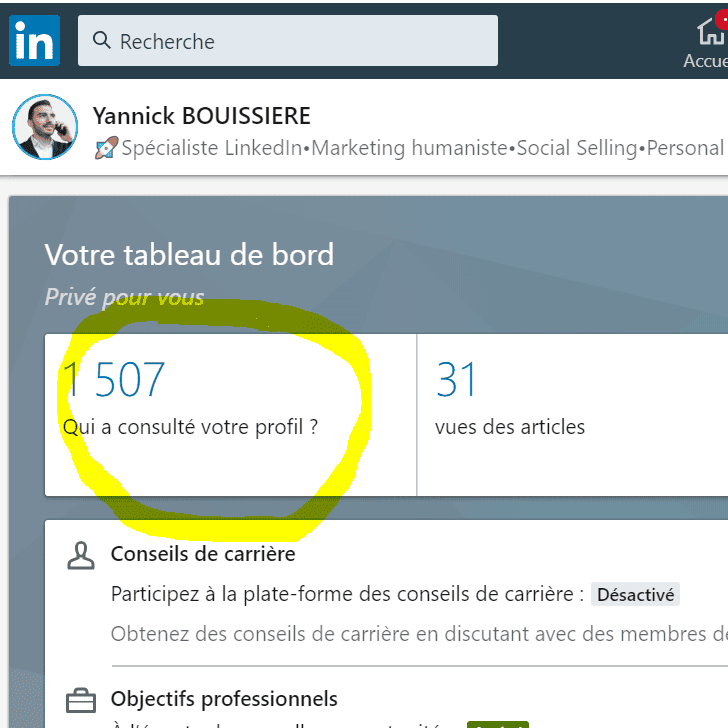Toggle the green status badge under Objectifs professionnels
The width and height of the screenshot is (728, 728).
pyautogui.click(x=498, y=724)
